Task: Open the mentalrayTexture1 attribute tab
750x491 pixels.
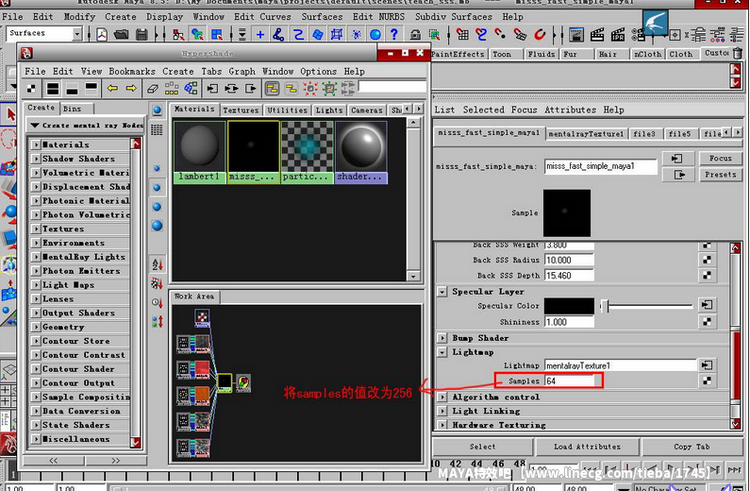Action: click(x=586, y=134)
